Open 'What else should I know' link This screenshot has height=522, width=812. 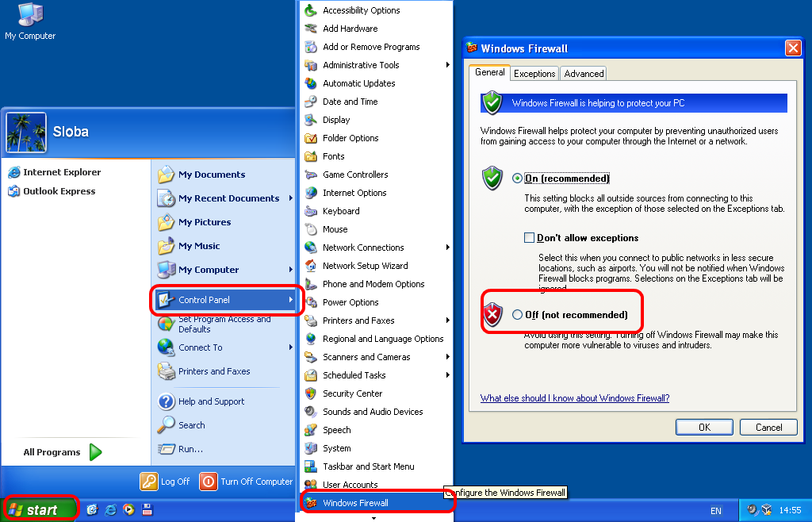575,397
